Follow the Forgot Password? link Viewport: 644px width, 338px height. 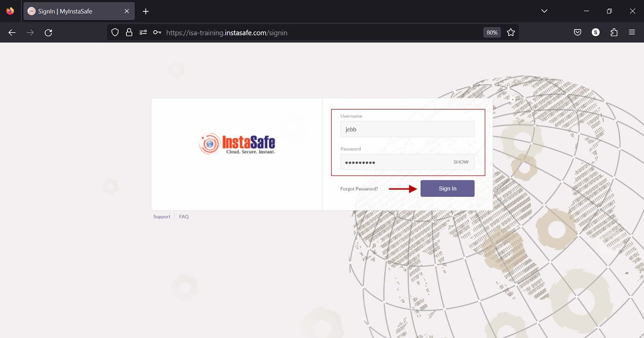tap(359, 189)
